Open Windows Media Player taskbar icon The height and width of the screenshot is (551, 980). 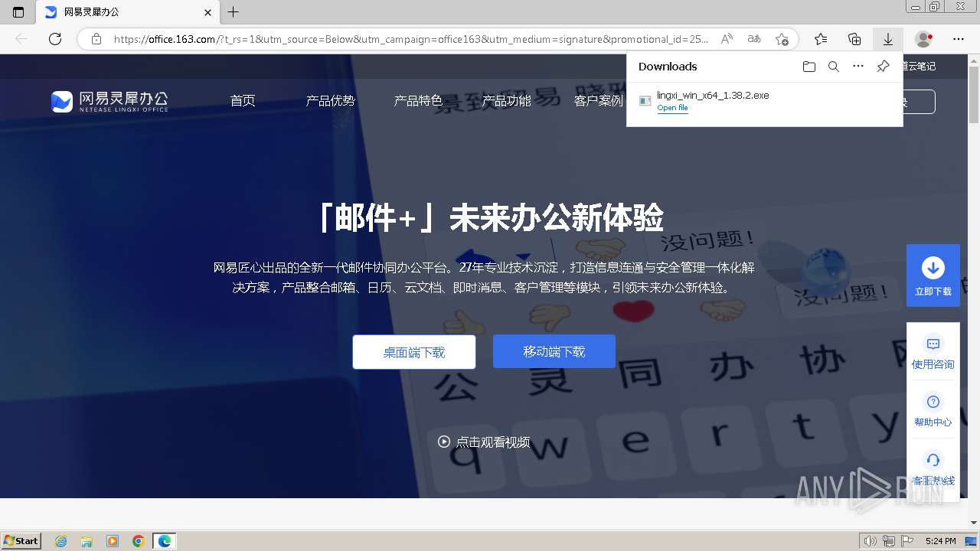113,541
